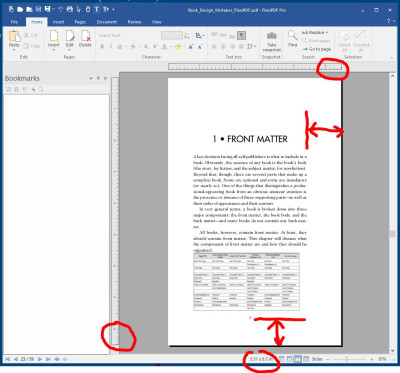Open the Replace dropdown
The width and height of the screenshot is (400, 373).
(x=315, y=32)
